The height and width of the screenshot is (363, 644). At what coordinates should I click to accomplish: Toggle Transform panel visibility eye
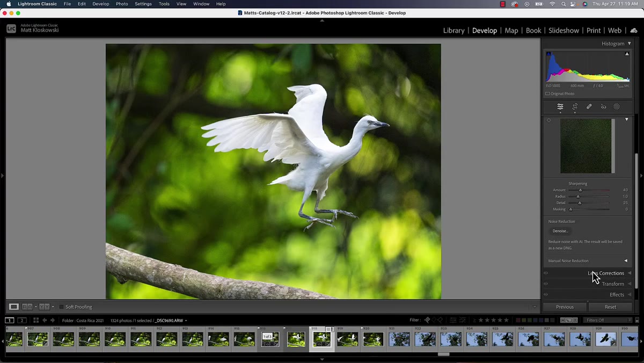pyautogui.click(x=546, y=284)
